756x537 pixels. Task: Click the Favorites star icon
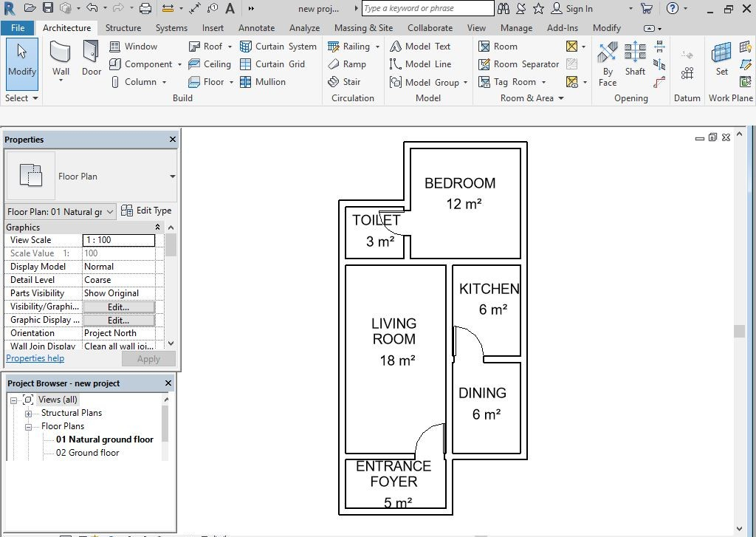(538, 8)
